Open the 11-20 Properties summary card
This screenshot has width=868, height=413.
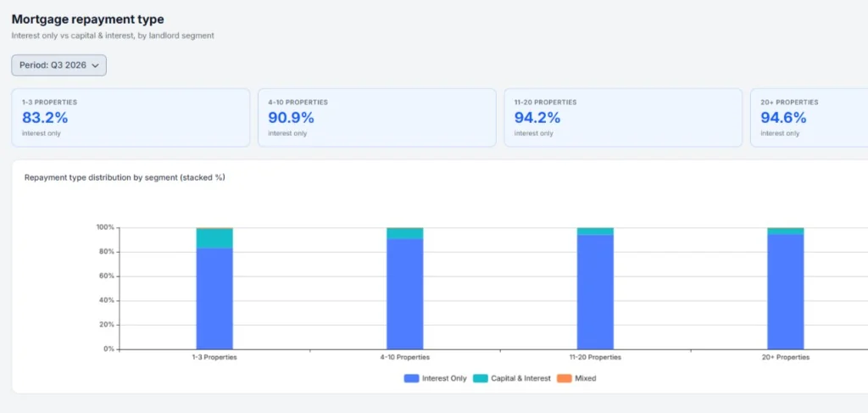pyautogui.click(x=623, y=118)
